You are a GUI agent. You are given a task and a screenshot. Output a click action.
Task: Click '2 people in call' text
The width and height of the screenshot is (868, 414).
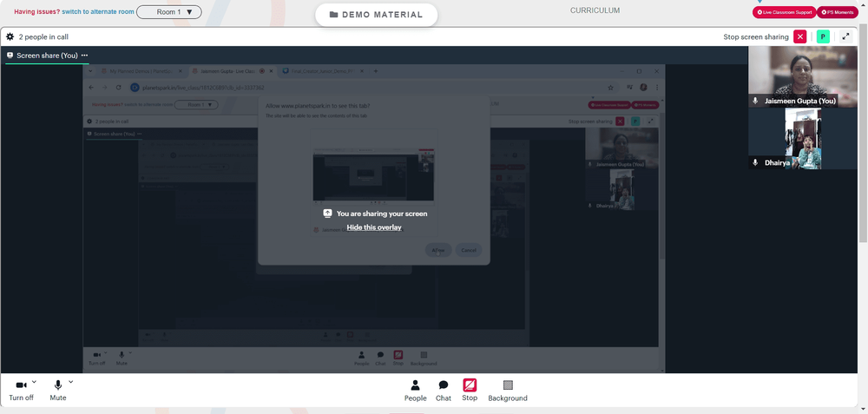click(43, 37)
